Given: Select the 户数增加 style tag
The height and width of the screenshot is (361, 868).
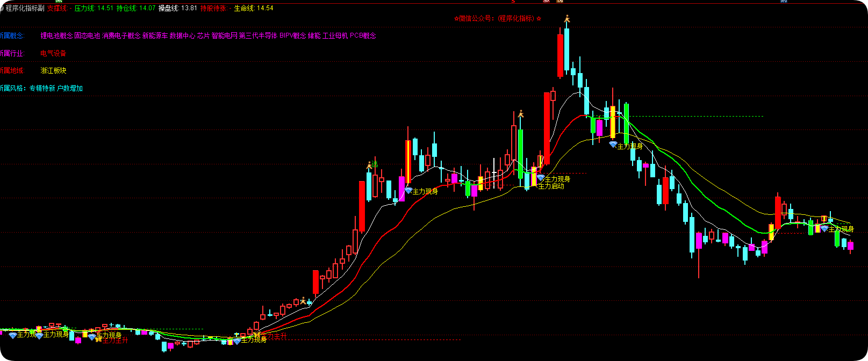Looking at the screenshot, I should [x=70, y=88].
